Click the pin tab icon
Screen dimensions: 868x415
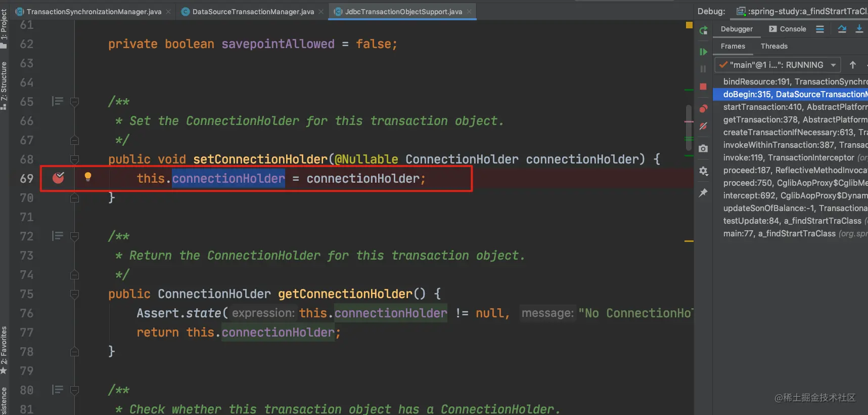click(x=703, y=193)
